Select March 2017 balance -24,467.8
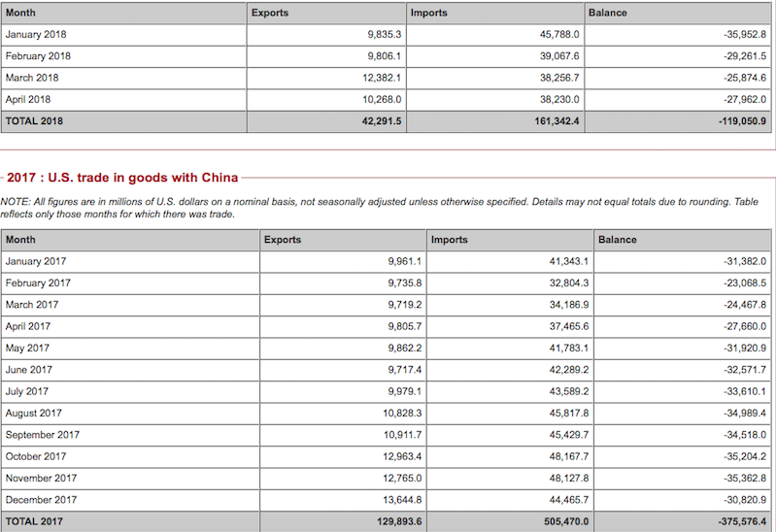The image size is (776, 532). (745, 305)
